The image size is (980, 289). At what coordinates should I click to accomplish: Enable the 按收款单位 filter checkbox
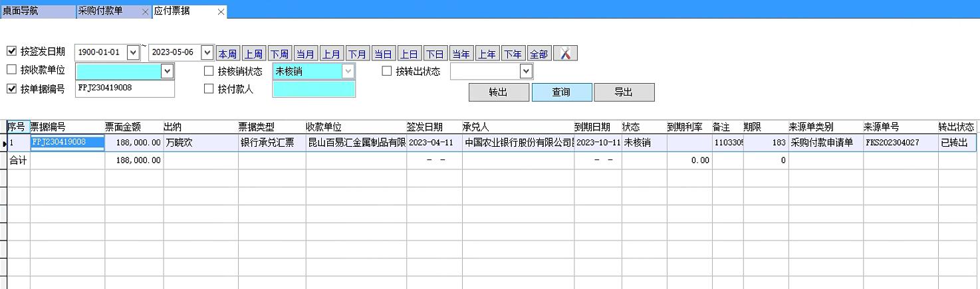[x=11, y=70]
